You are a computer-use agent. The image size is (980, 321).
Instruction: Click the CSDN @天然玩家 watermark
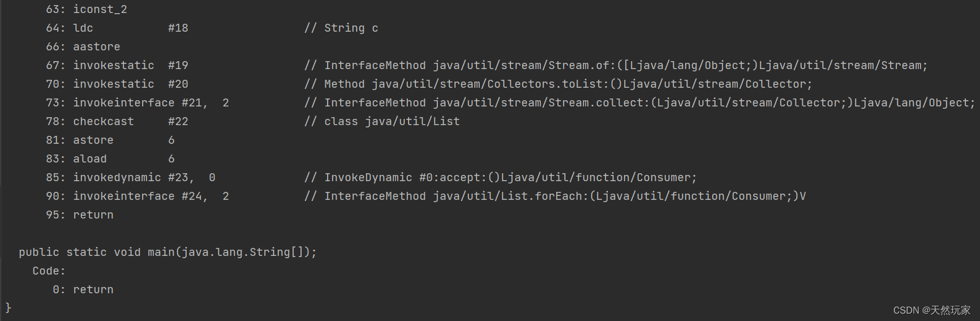click(931, 310)
